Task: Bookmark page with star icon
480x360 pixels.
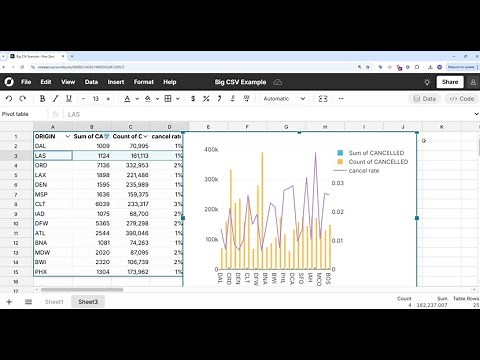Action: pyautogui.click(x=368, y=67)
